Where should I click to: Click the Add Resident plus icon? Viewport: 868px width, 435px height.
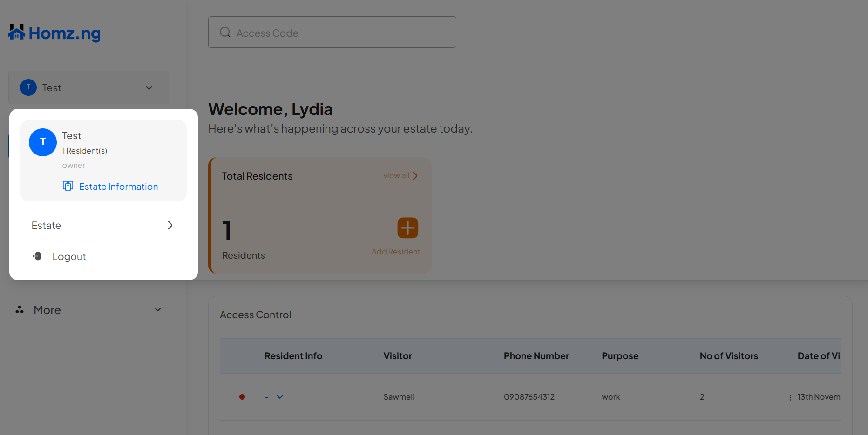(x=407, y=228)
